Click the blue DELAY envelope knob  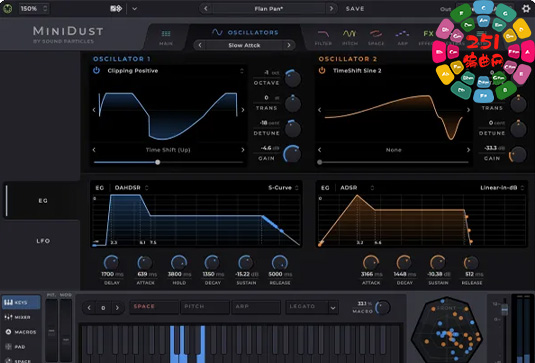(x=111, y=262)
